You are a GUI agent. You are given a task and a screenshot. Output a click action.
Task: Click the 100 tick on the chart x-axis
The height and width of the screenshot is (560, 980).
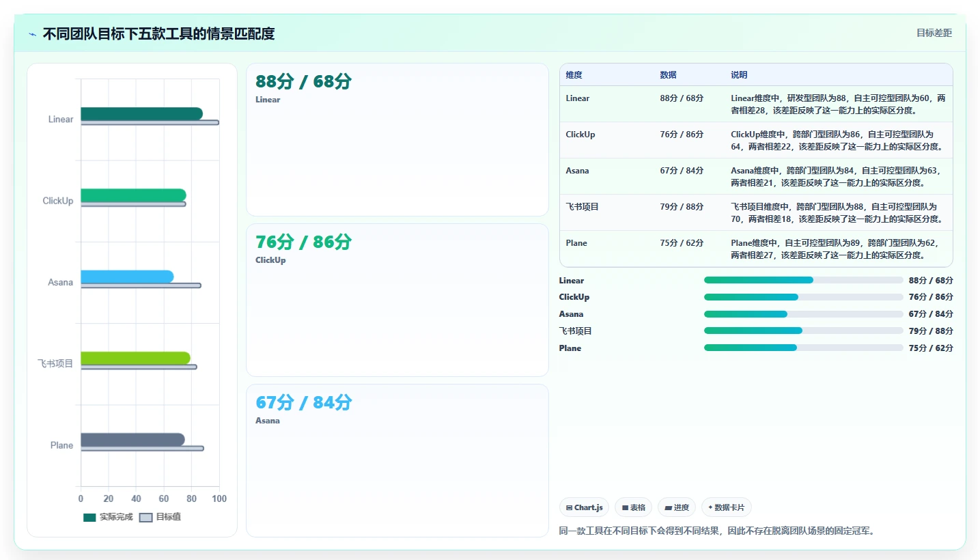tap(219, 499)
